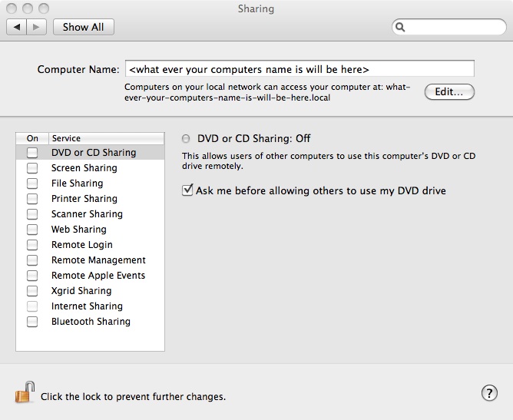Go forward with the right arrow button
The image size is (513, 420).
click(38, 27)
